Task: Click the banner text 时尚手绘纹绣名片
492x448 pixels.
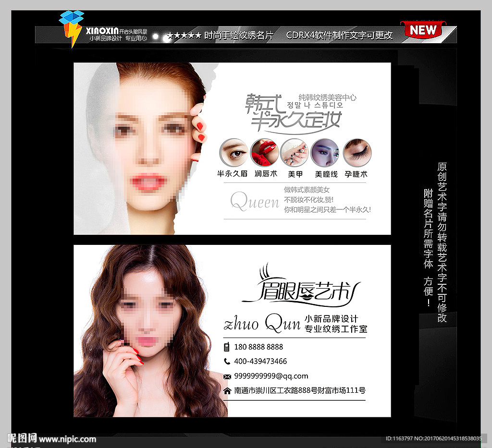Action: pos(239,35)
